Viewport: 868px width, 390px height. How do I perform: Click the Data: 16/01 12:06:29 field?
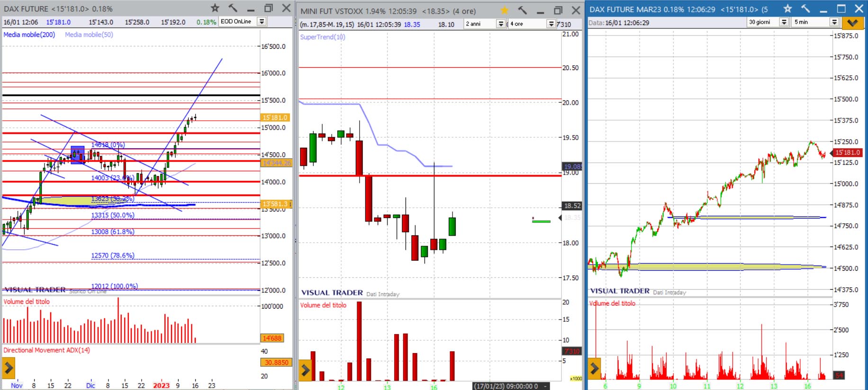click(619, 22)
